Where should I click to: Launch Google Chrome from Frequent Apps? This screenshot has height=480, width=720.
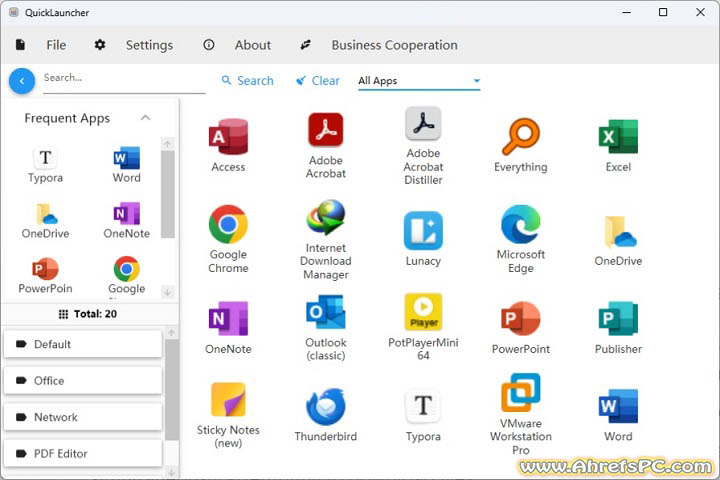[127, 276]
